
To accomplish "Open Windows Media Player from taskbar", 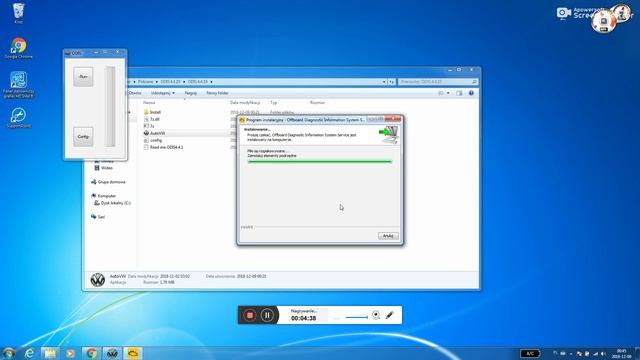I will coord(70,353).
